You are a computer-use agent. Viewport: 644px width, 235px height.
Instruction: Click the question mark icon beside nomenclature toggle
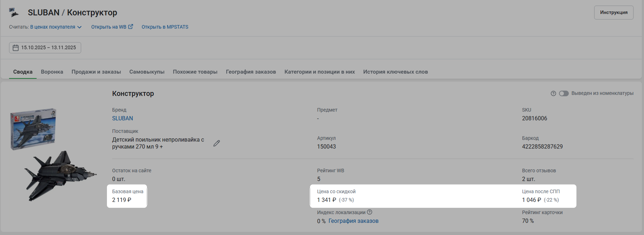[x=553, y=93]
